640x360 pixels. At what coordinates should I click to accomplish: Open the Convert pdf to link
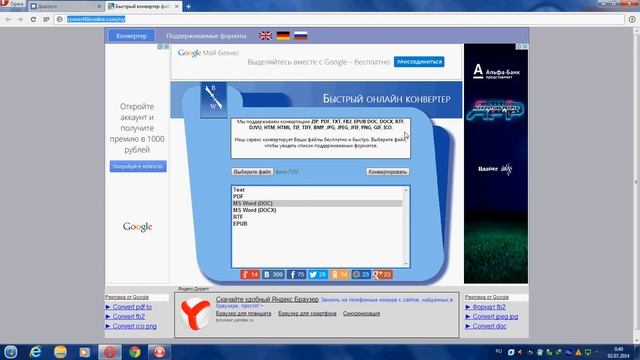(x=132, y=307)
